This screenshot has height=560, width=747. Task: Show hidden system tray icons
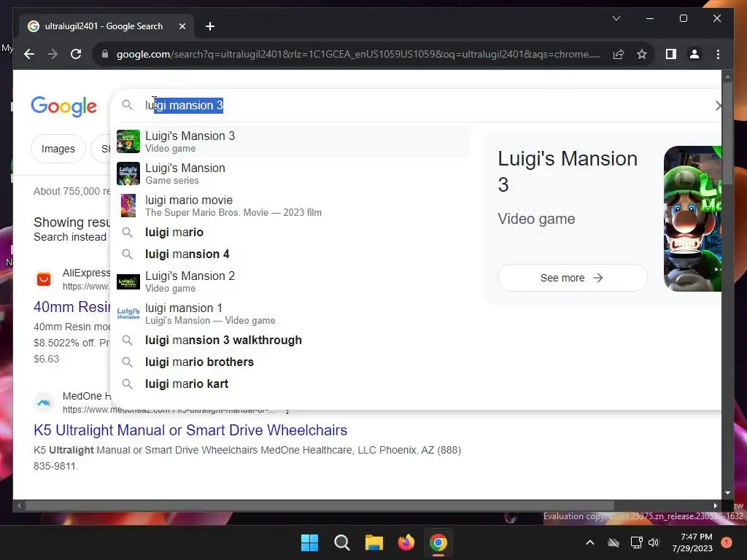[x=589, y=542]
